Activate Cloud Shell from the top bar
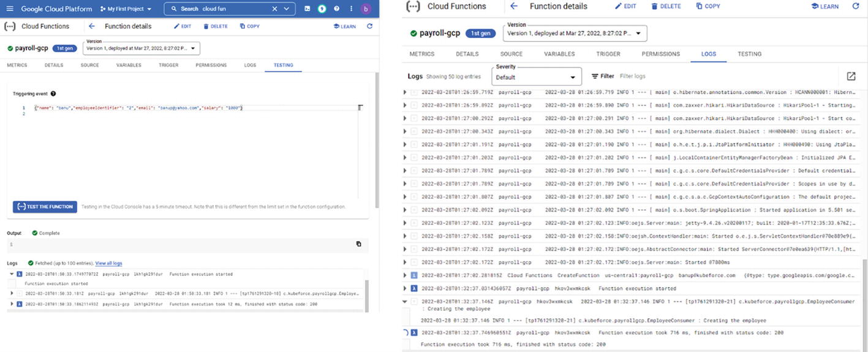Image resolution: width=868 pixels, height=352 pixels. coord(308,9)
